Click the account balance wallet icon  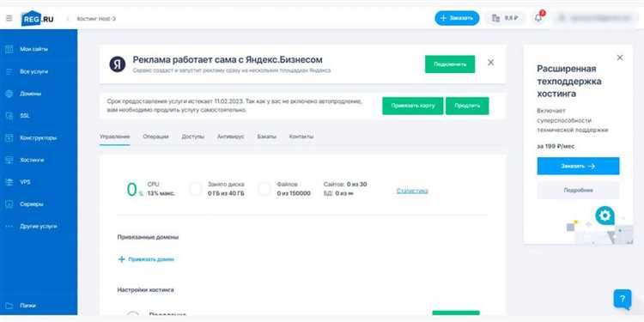click(495, 18)
